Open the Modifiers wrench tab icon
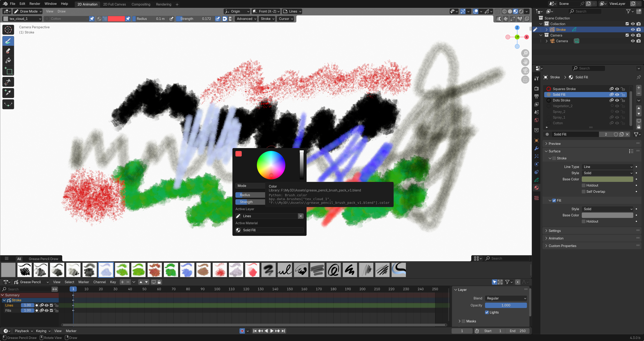This screenshot has width=644, height=341. tap(536, 148)
